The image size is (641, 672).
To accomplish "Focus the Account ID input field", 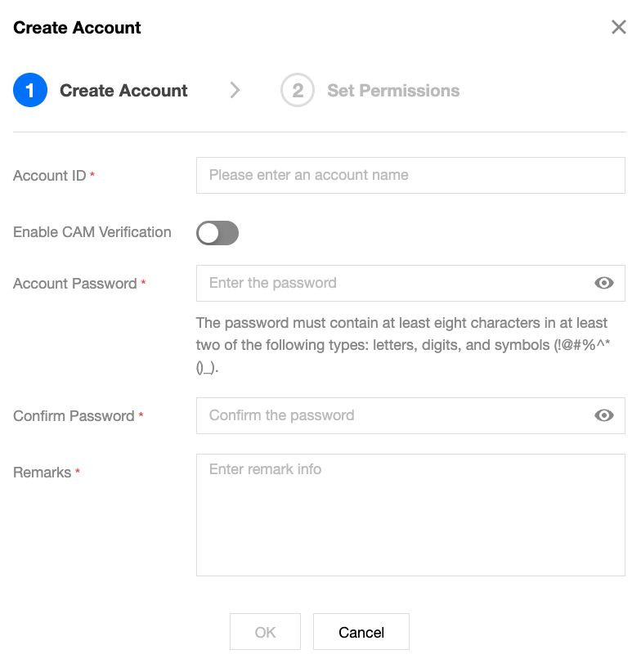I will click(410, 175).
